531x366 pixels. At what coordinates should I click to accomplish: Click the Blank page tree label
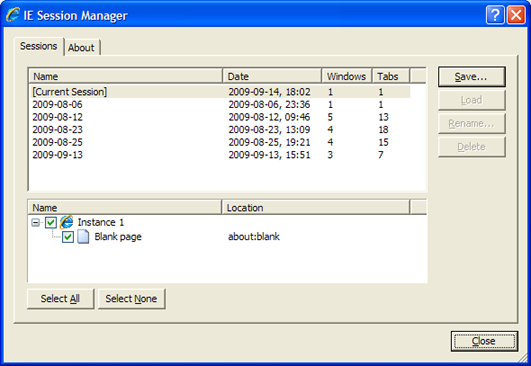(118, 237)
